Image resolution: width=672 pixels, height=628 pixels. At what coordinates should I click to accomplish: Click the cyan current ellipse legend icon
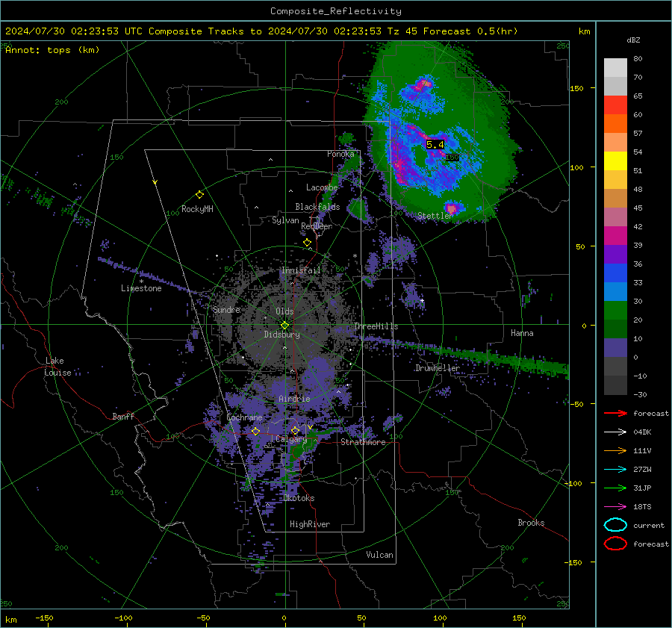pyautogui.click(x=615, y=525)
